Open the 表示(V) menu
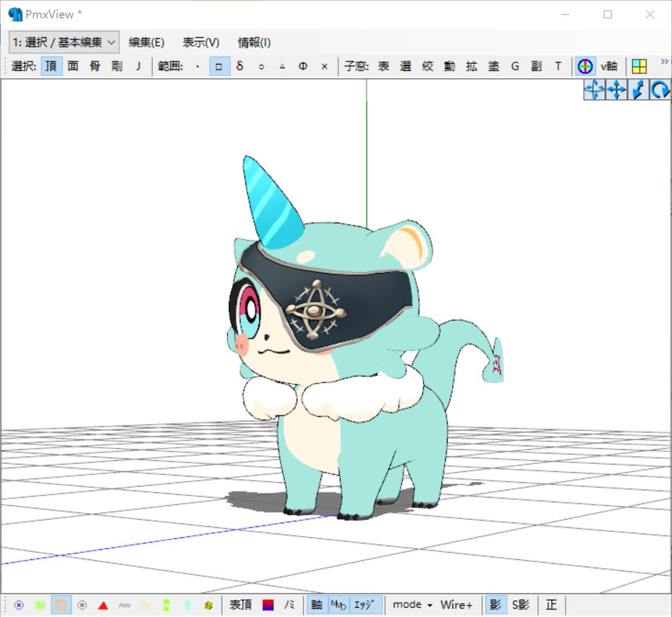Screen dimensions: 672x617 200,43
